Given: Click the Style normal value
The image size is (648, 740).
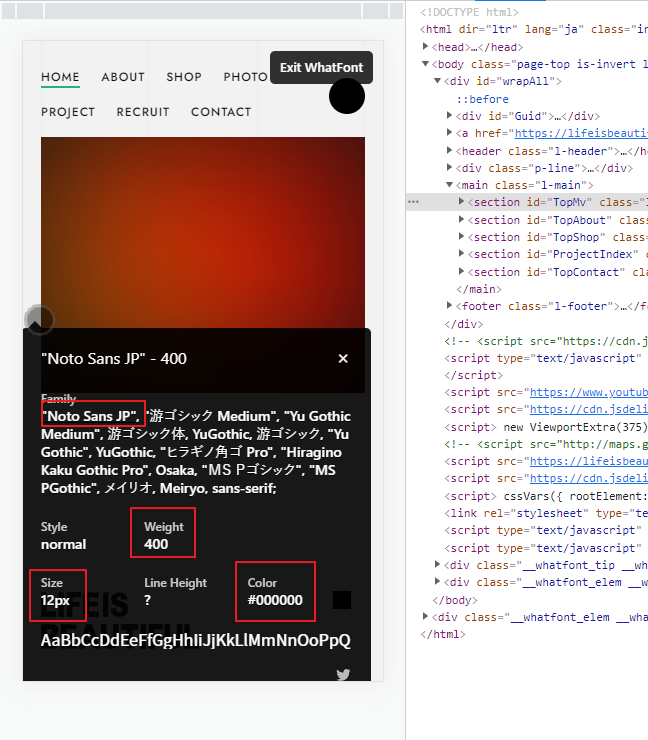Looking at the screenshot, I should (x=63, y=544).
